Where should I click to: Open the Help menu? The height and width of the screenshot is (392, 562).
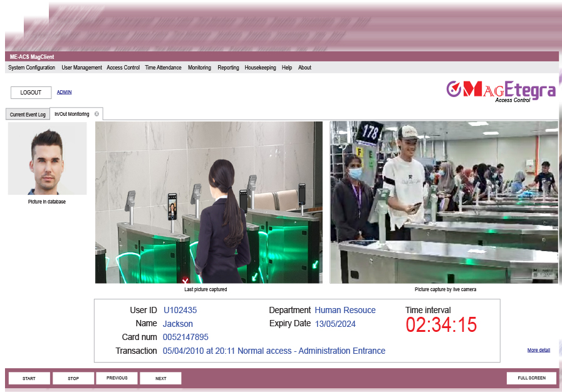(287, 68)
